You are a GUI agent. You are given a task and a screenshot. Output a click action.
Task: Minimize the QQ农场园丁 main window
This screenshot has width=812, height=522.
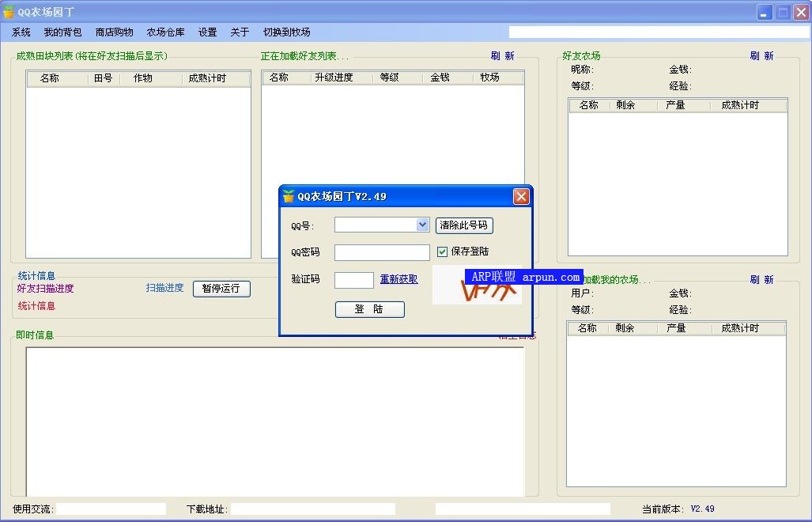pos(765,13)
